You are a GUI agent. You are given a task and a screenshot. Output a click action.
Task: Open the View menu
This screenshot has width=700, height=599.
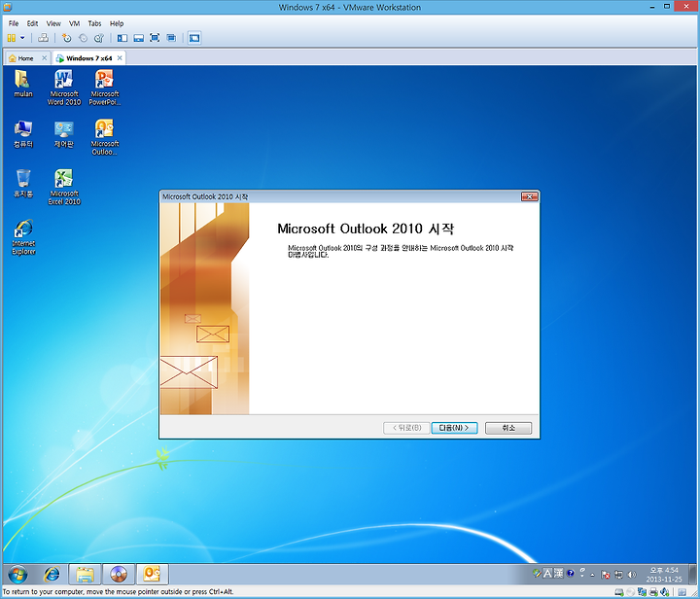[x=53, y=23]
